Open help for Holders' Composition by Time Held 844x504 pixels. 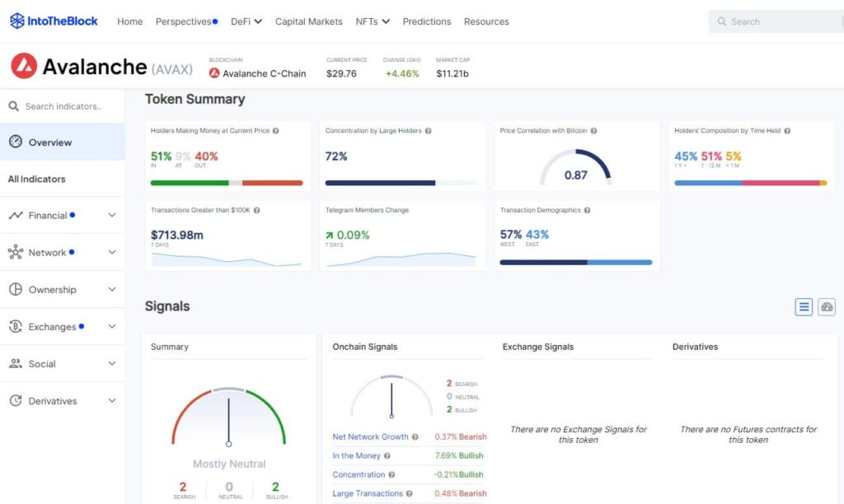pos(787,131)
